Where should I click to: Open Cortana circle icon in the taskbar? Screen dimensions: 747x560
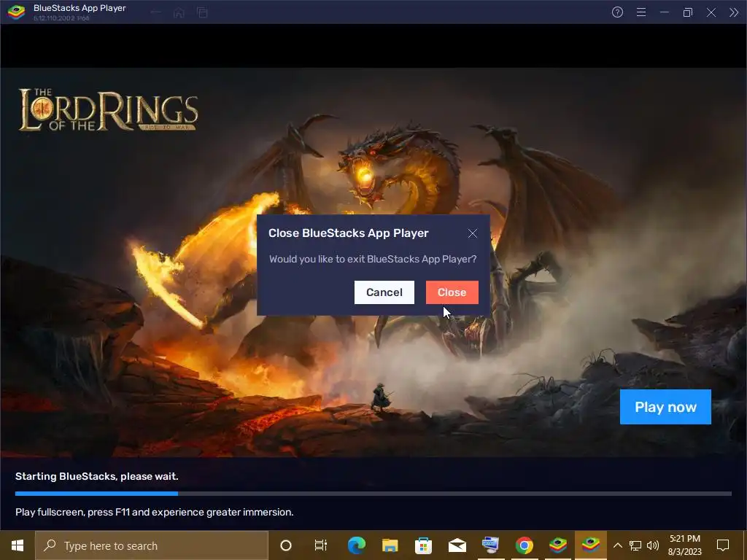[285, 545]
